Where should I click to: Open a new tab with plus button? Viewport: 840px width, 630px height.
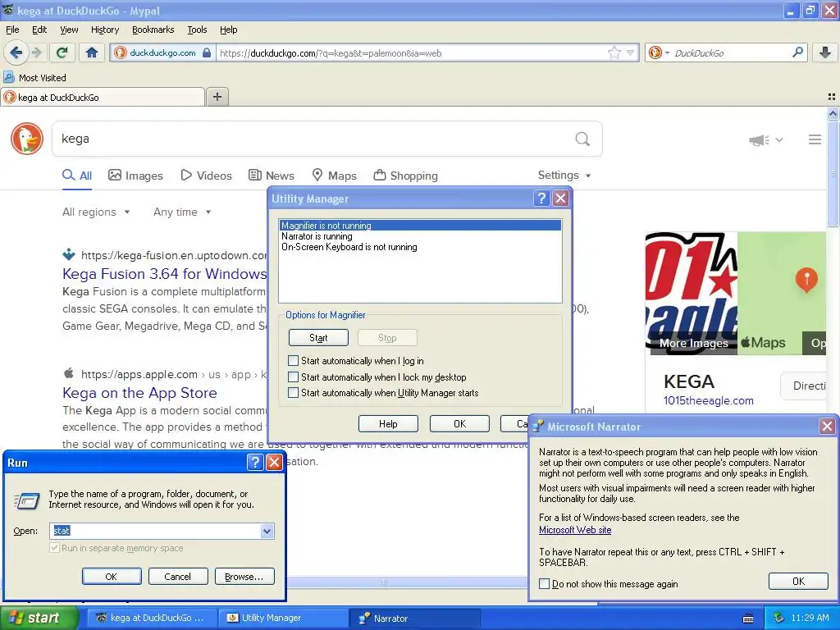tap(217, 97)
